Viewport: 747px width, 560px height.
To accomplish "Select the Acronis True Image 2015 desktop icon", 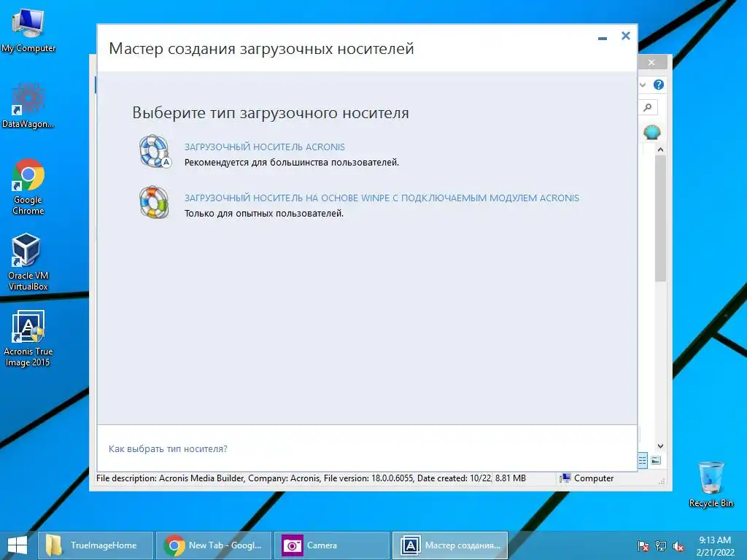I will point(28,338).
